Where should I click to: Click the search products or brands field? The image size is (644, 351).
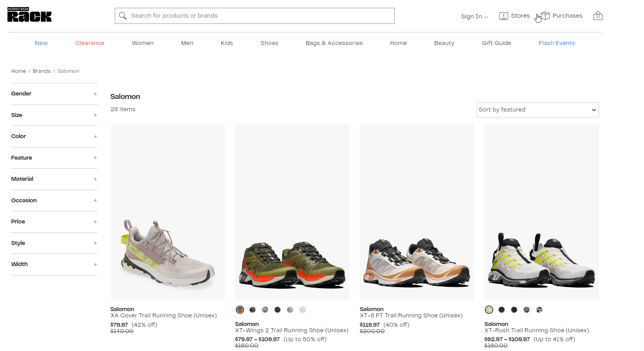click(x=255, y=16)
